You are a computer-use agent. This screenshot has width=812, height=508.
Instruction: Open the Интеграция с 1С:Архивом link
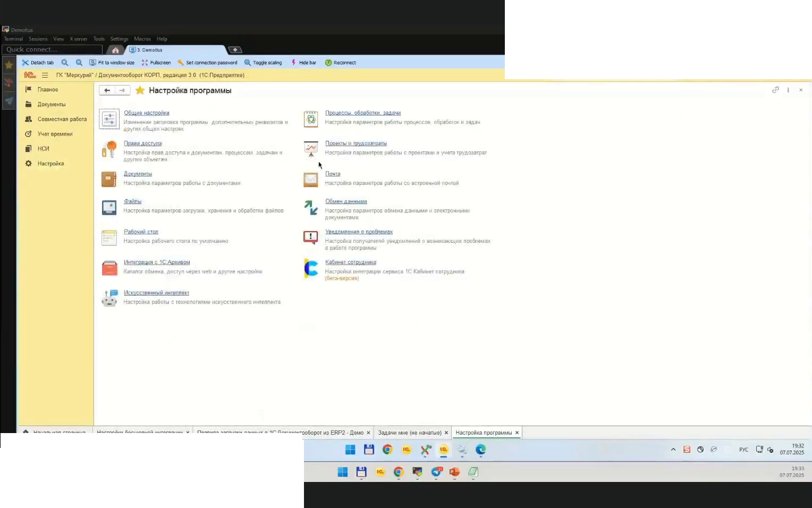157,262
